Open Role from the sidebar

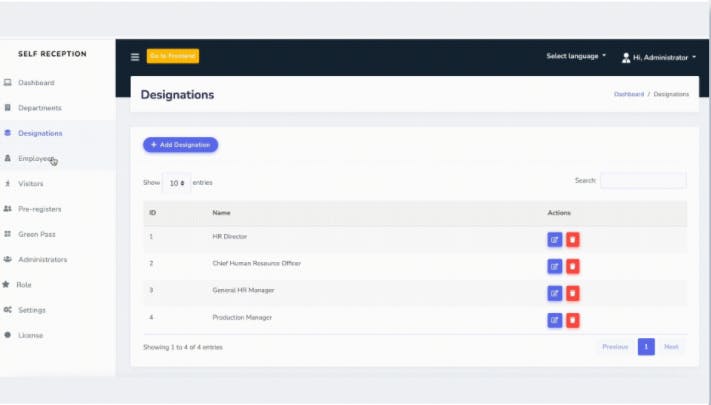click(x=24, y=285)
